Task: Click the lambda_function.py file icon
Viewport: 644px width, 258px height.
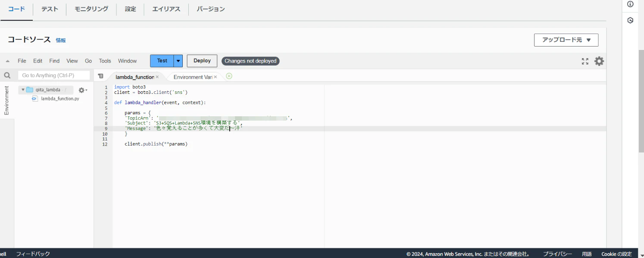Action: coord(34,99)
